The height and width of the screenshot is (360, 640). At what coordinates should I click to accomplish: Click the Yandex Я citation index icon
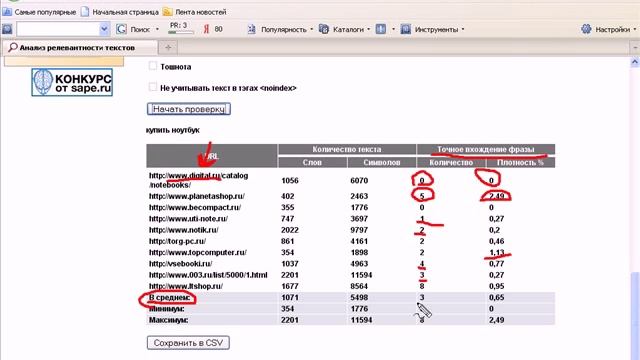coord(206,29)
